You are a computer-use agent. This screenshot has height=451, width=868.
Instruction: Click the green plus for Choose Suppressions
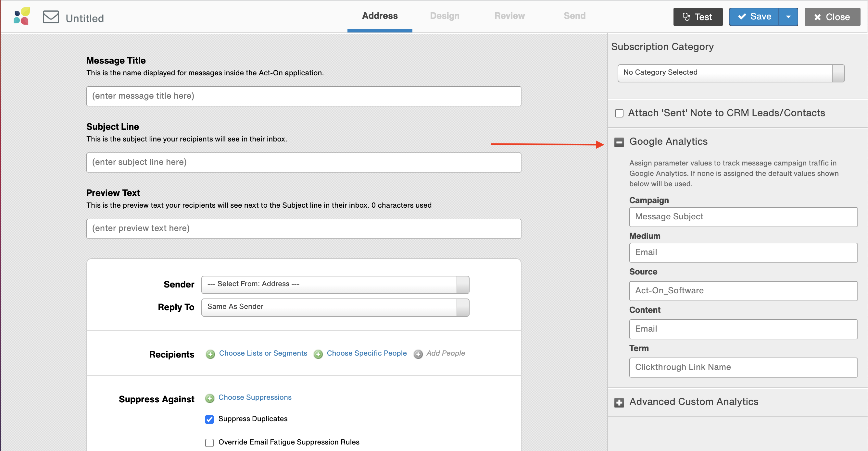[x=209, y=398]
